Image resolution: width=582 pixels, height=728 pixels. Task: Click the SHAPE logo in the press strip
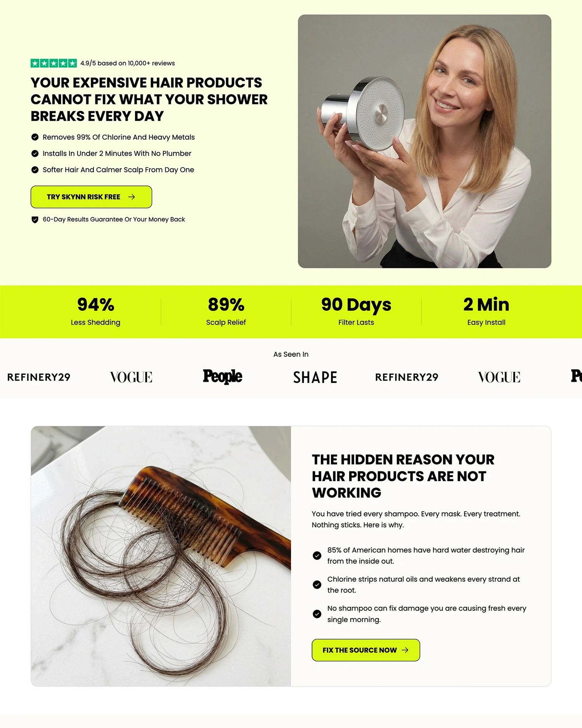[315, 377]
